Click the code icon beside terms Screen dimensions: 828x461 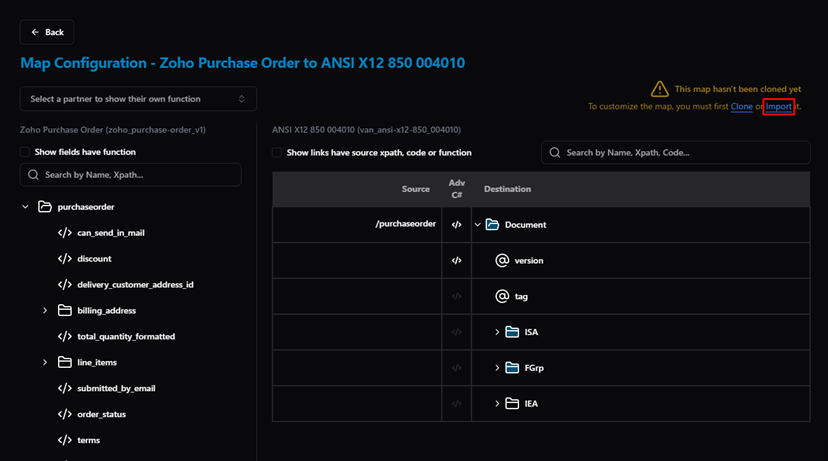[64, 440]
